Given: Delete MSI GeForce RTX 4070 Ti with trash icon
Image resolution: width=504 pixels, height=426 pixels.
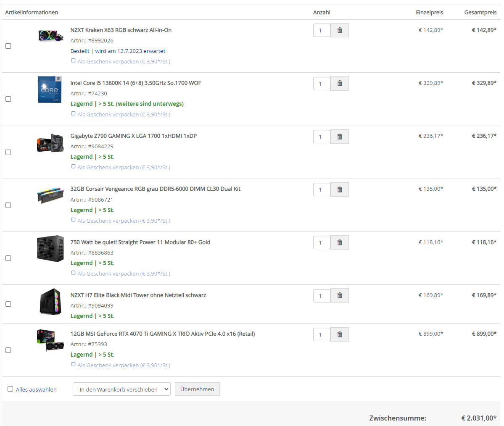Looking at the screenshot, I should tap(339, 334).
